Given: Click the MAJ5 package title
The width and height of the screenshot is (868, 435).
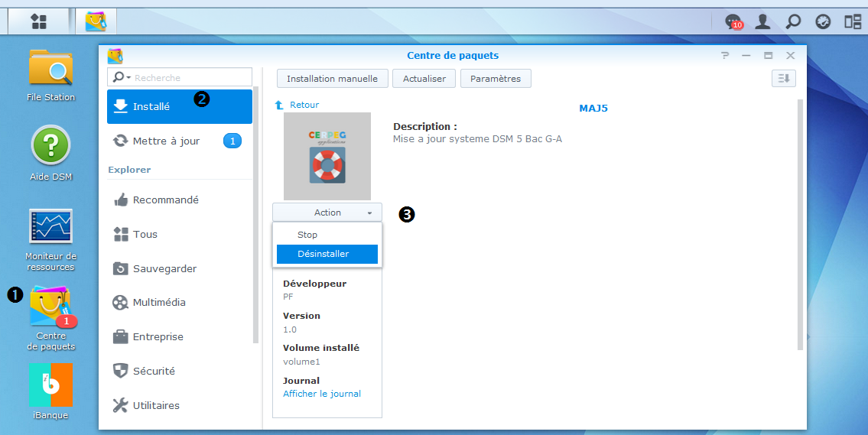Looking at the screenshot, I should click(593, 108).
